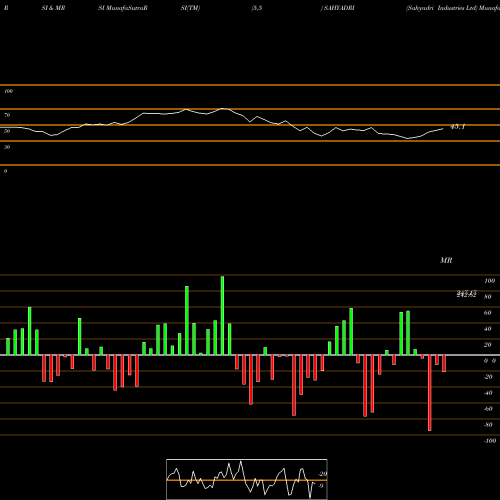Click the 'SI & MR' header text
The width and height of the screenshot is (500, 500).
[53, 8]
